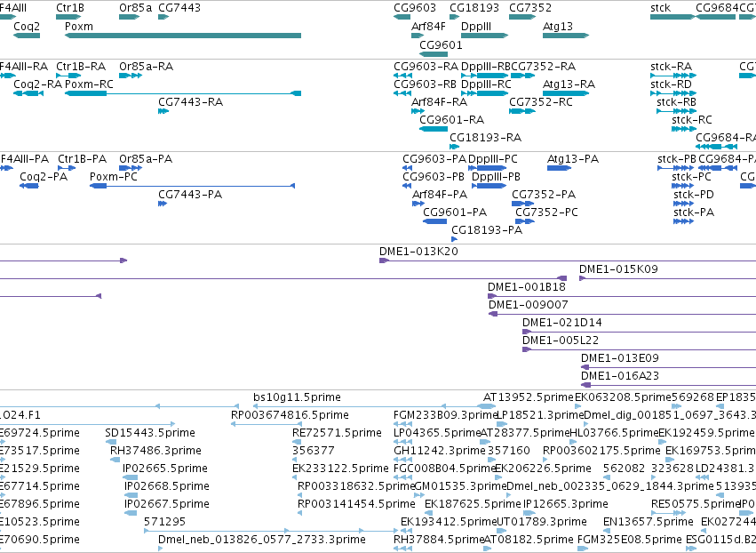
Task: Click the Arf84F-PA protein label
Action: pyautogui.click(x=440, y=195)
